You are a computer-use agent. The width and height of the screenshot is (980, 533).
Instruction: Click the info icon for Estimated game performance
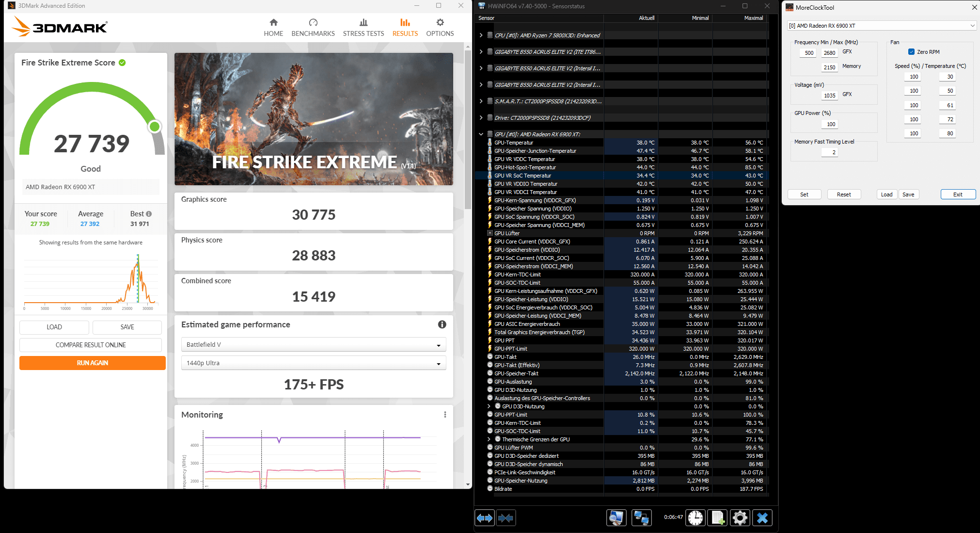click(x=442, y=324)
